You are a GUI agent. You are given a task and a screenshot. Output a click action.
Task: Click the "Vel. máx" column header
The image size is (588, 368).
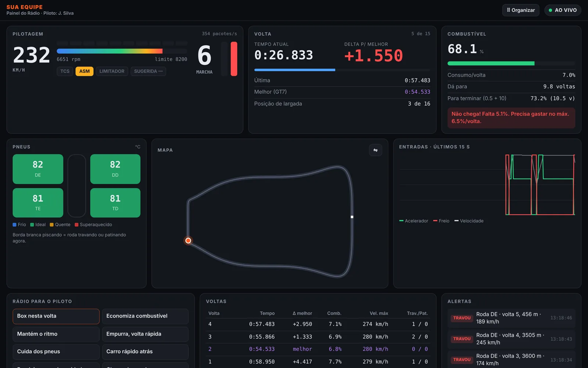coord(379,314)
